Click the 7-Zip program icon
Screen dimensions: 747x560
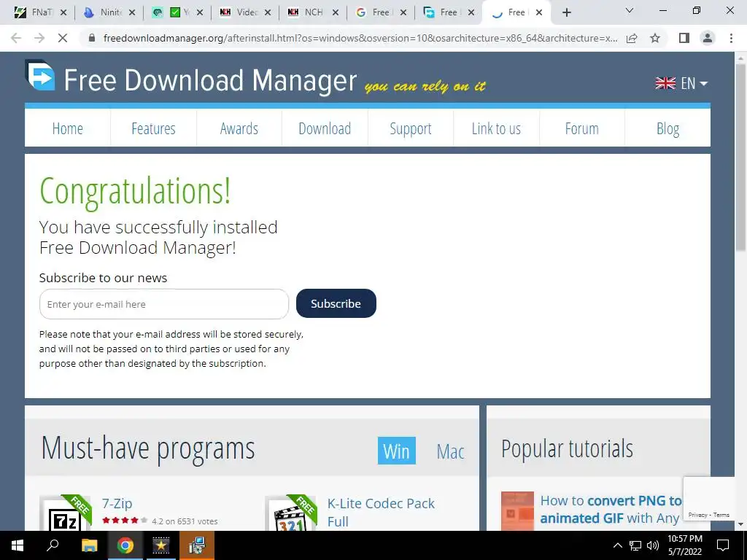(x=65, y=513)
